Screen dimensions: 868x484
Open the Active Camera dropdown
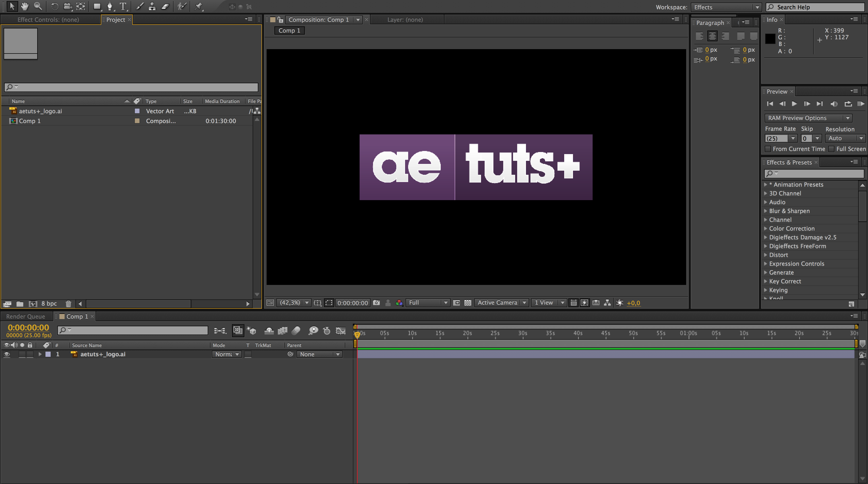(501, 303)
